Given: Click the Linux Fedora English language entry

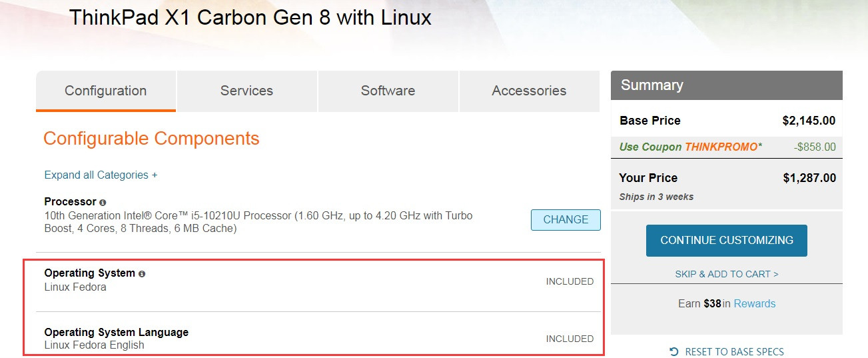Looking at the screenshot, I should (94, 345).
